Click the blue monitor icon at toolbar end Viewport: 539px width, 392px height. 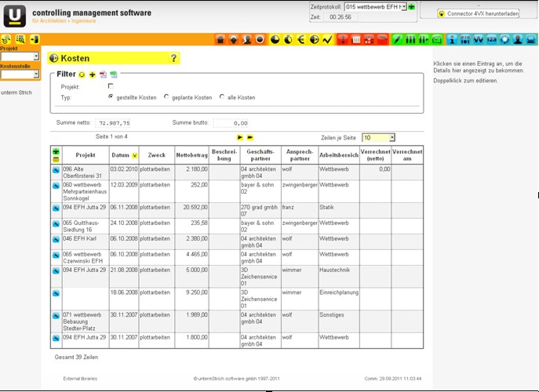[x=531, y=39]
